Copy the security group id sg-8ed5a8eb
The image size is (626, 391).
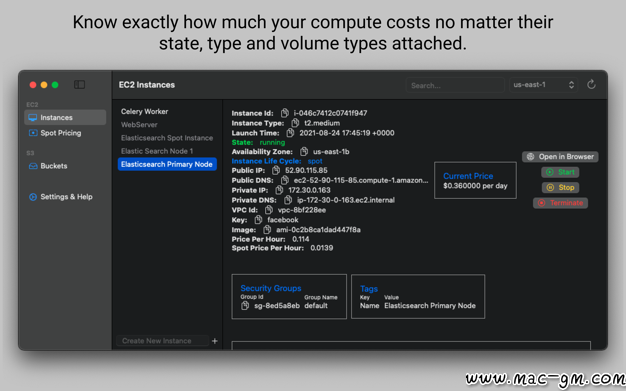245,306
